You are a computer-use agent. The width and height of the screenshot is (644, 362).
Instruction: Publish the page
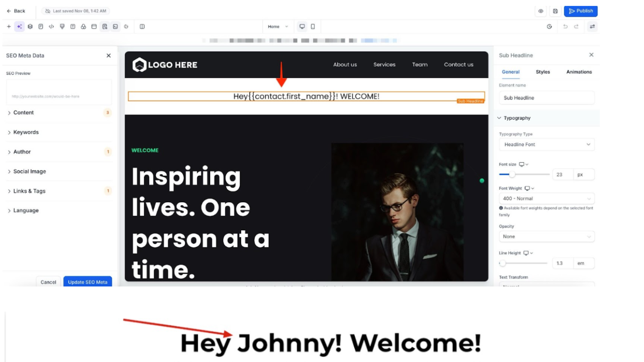[x=580, y=11]
